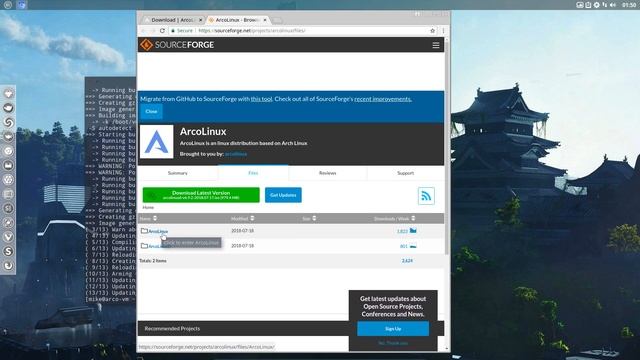Open the Summary tab
Image resolution: width=640 pixels, height=360 pixels.
coord(178,173)
